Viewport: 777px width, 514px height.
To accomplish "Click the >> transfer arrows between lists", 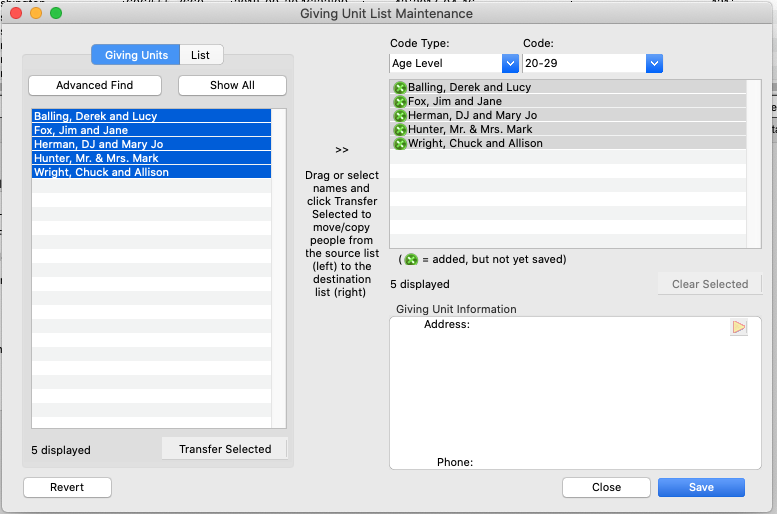I will click(x=342, y=150).
